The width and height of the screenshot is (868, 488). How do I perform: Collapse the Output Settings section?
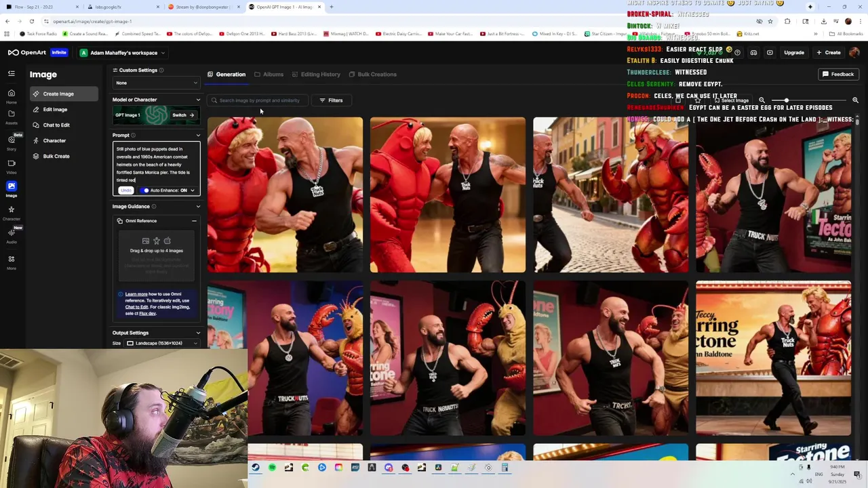[x=198, y=333]
